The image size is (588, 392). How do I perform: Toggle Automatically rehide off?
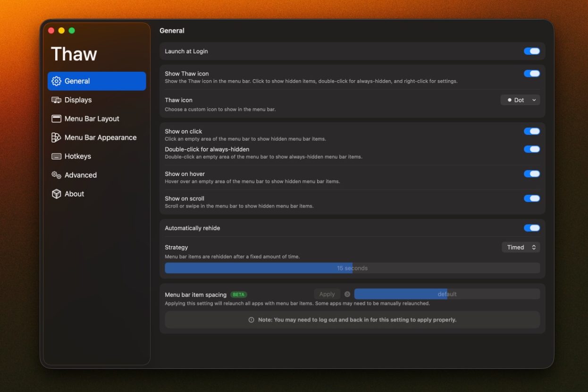coord(532,228)
